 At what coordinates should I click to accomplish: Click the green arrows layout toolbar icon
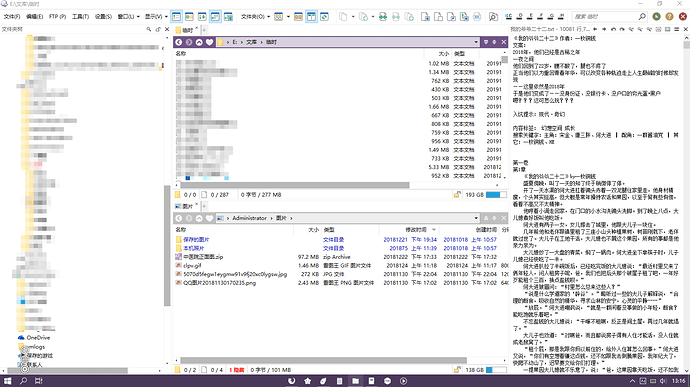(x=202, y=17)
